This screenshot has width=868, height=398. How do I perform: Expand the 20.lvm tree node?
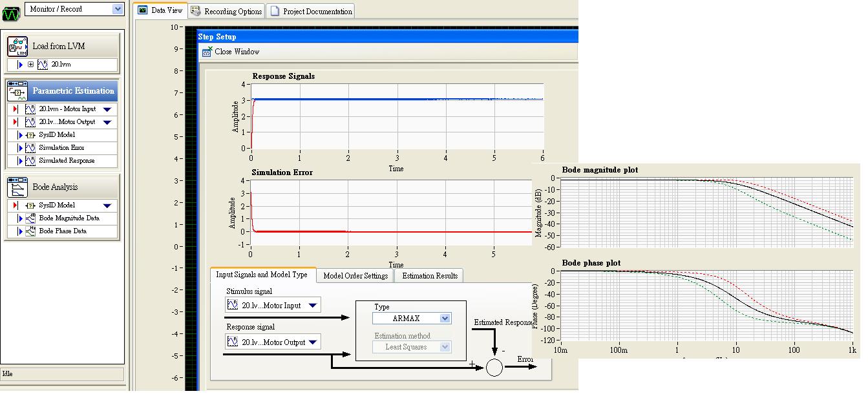click(x=30, y=65)
